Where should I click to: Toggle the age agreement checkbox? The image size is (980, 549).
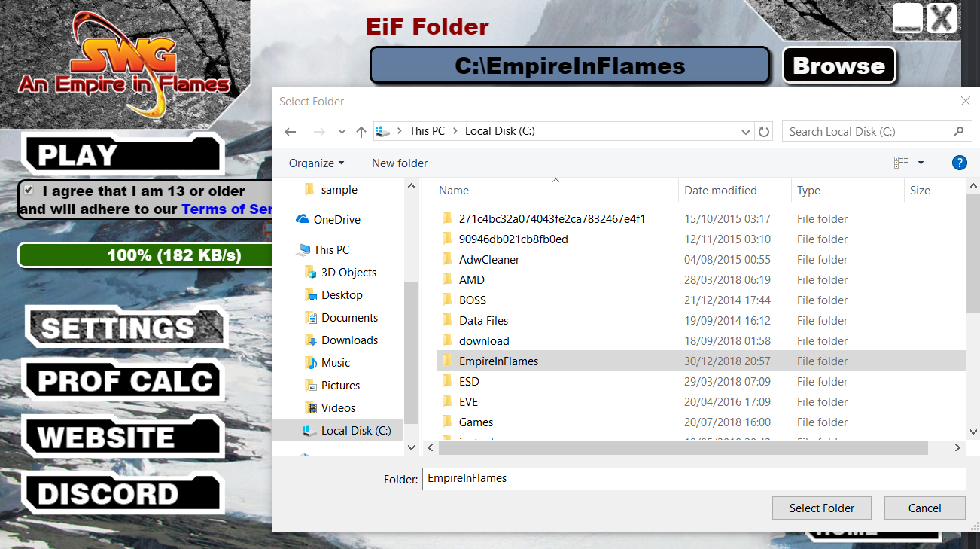tap(29, 190)
